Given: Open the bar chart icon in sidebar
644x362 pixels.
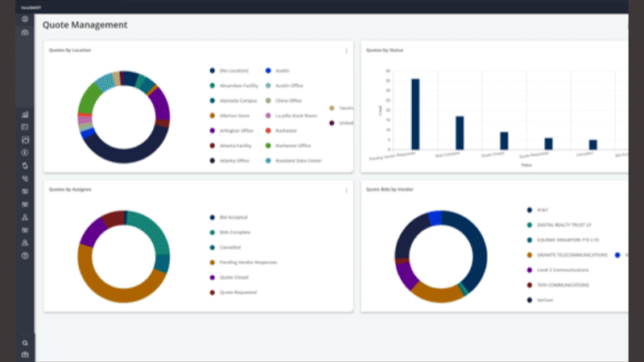Looking at the screenshot, I should coord(25,114).
